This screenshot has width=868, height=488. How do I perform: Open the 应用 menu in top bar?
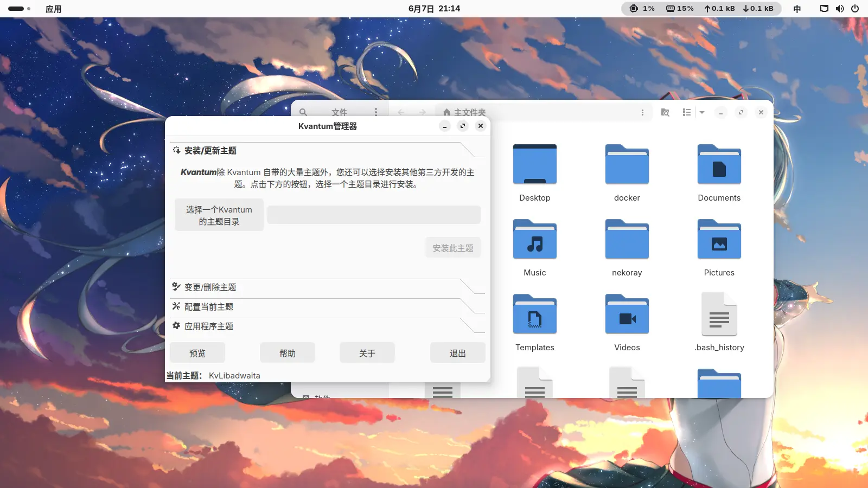click(53, 9)
